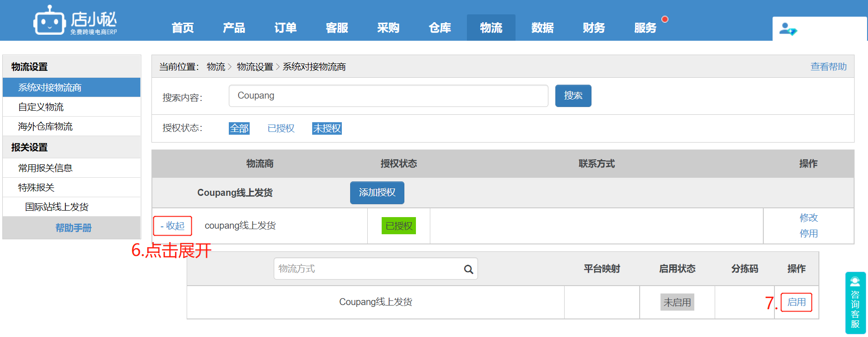Viewport: 868px width, 337px height.
Task: Click 停用 for coupang线上发货
Action: (809, 234)
